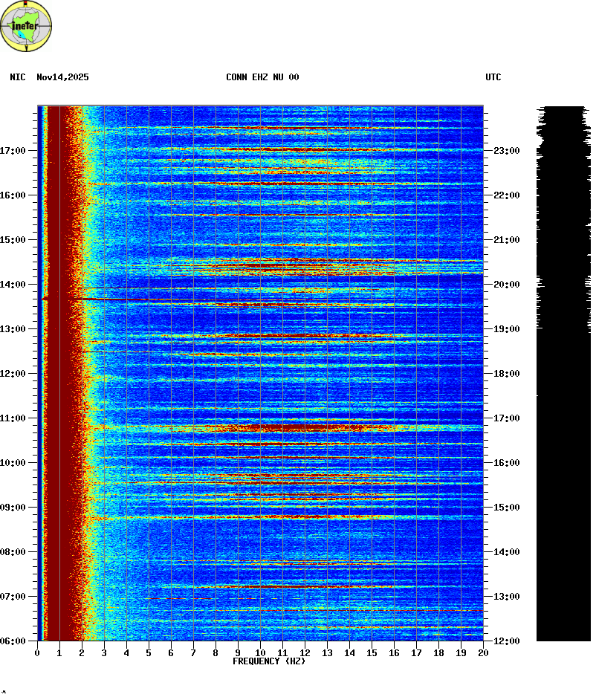Select the 17:00 UTC label on right axis

coord(506,418)
